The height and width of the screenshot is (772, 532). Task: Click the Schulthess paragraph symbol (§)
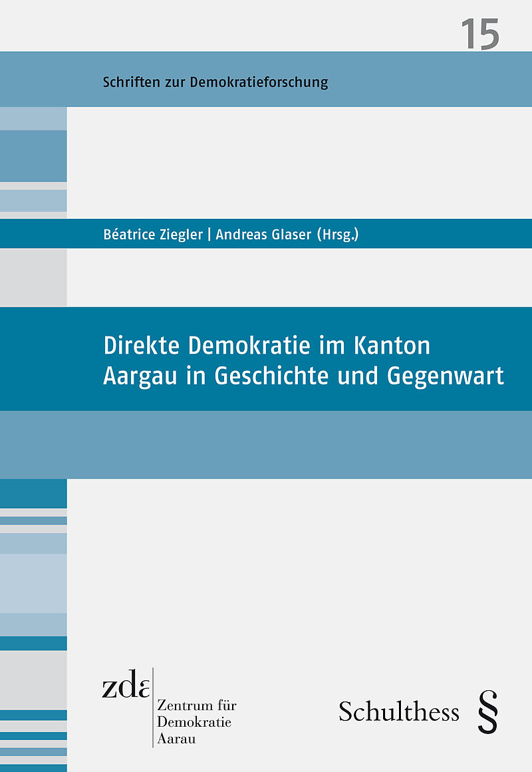pos(487,711)
